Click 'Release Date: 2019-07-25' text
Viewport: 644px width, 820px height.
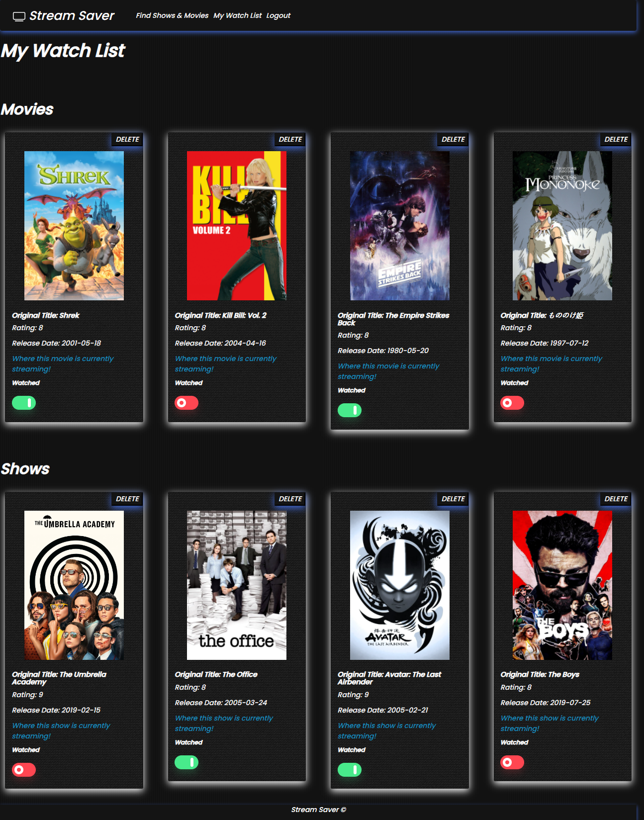point(546,703)
